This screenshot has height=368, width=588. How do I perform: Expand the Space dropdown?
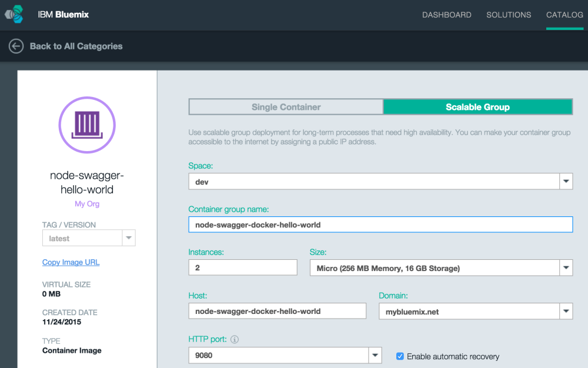(566, 182)
